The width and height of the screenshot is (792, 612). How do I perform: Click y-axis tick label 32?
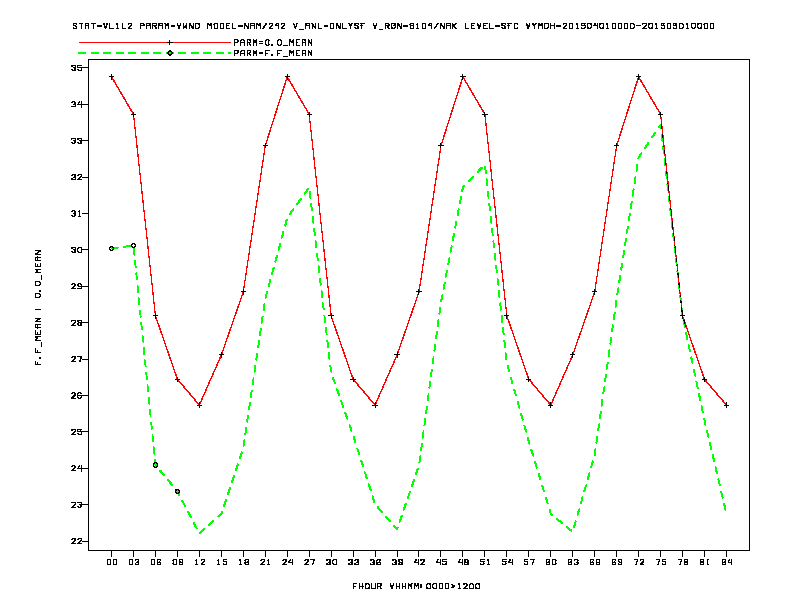click(76, 177)
